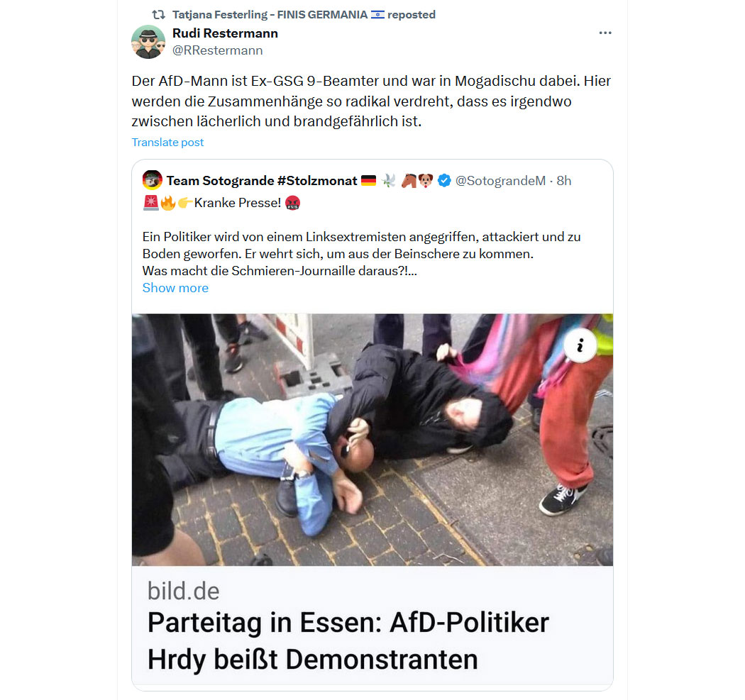Open Tatjana Festerling reposted profile link
This screenshot has width=745, height=700.
[x=304, y=15]
